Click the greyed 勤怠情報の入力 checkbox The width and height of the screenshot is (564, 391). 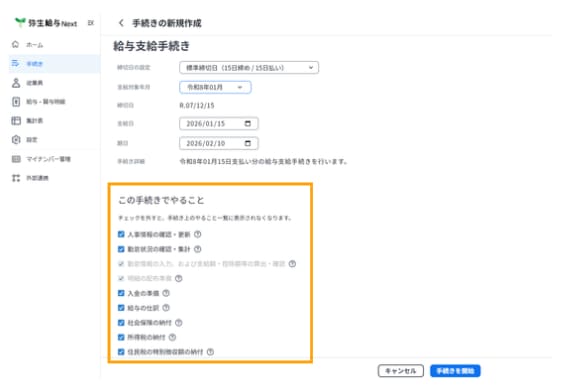[121, 264]
